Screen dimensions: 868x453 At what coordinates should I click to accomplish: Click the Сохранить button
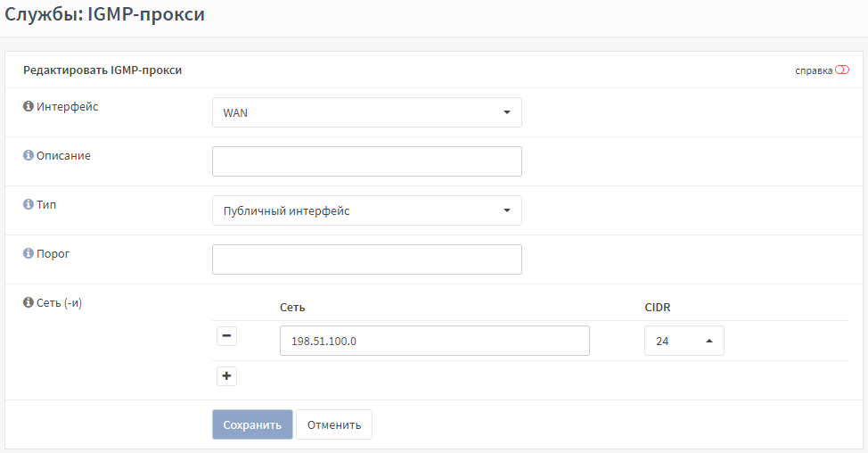(x=252, y=424)
